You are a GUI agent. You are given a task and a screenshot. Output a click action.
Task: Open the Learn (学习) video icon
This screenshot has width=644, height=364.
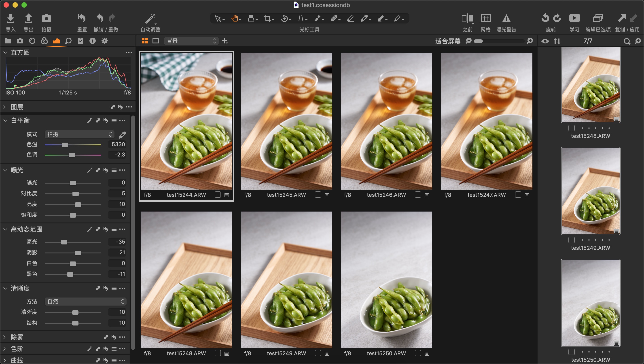click(x=574, y=19)
